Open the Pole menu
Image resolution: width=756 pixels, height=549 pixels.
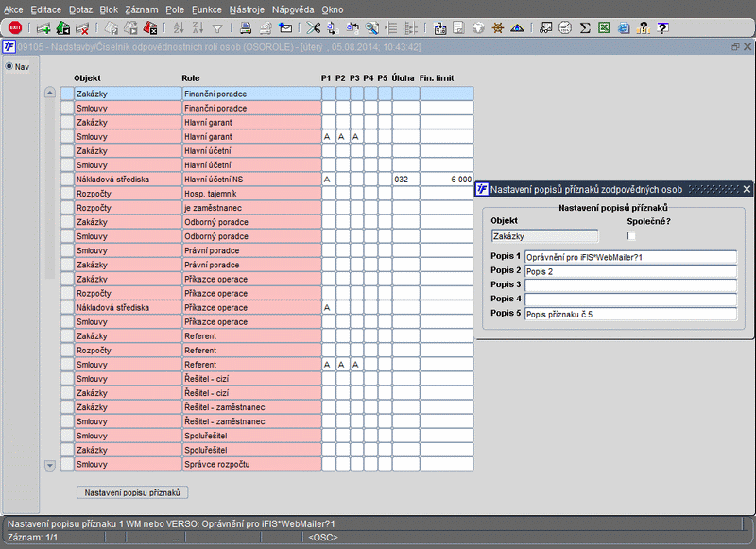pos(175,9)
